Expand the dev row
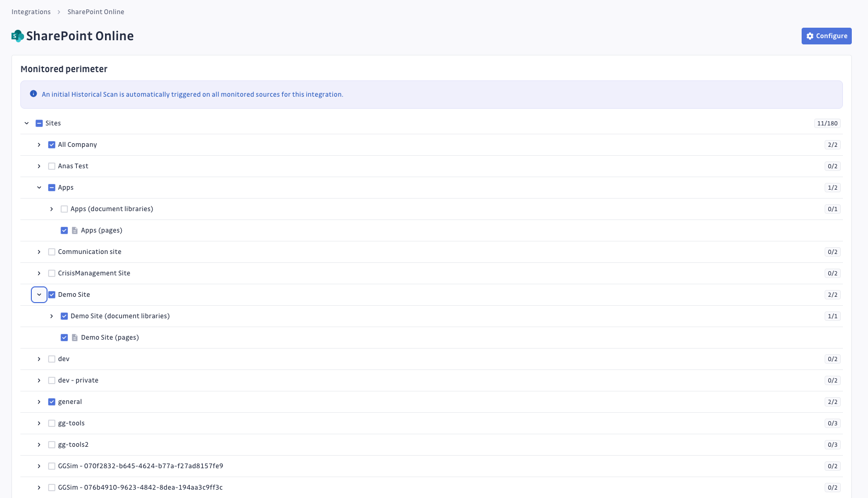Screen dimensions: 868x498 click(39, 359)
